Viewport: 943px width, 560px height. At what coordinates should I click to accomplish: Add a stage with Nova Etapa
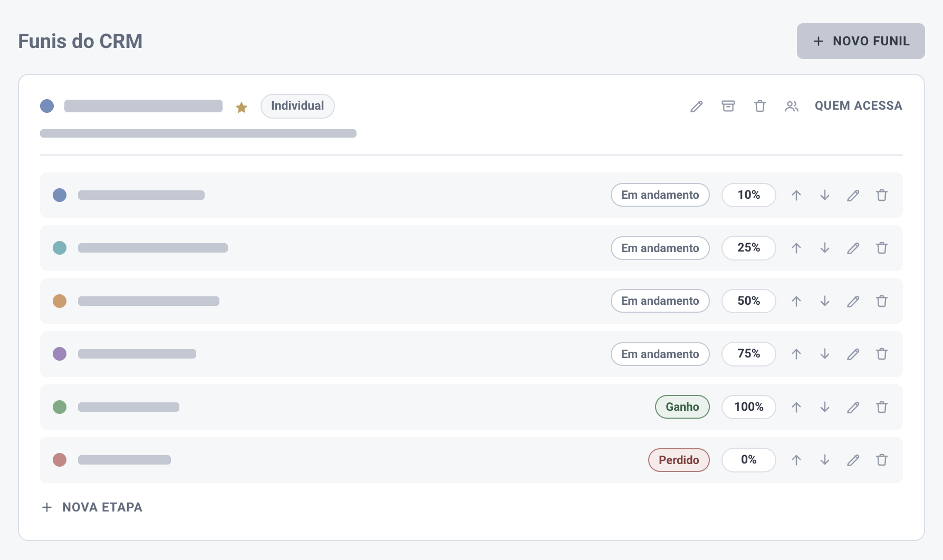pos(92,507)
